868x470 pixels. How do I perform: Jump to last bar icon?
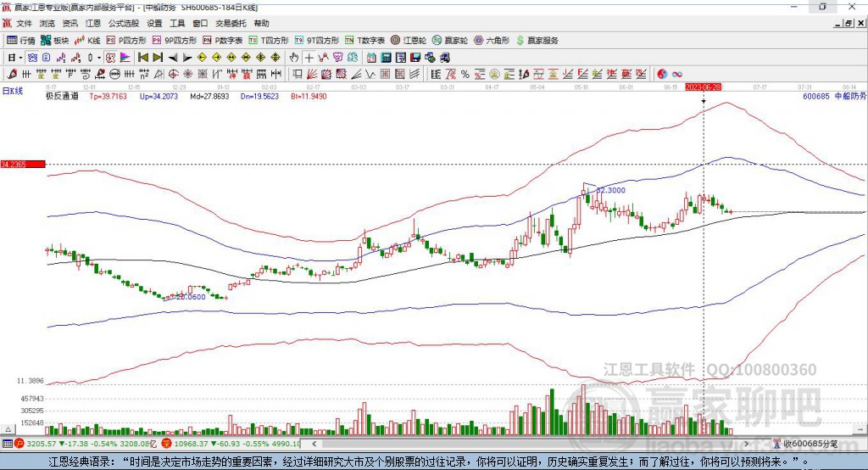coord(158,58)
